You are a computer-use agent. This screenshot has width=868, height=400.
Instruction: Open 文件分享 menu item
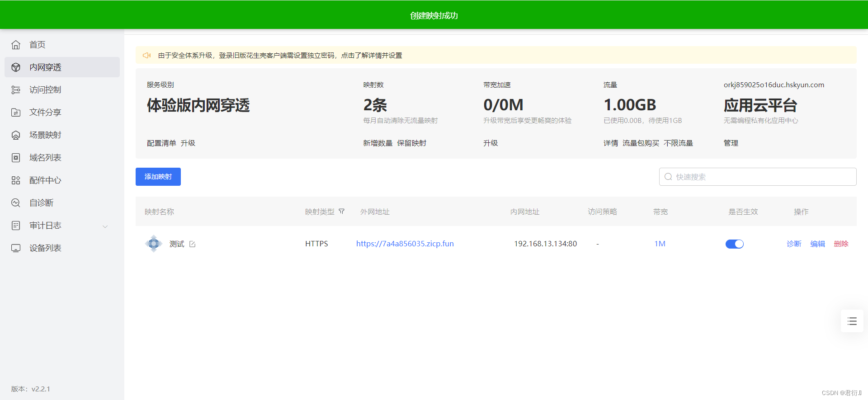[x=62, y=113]
